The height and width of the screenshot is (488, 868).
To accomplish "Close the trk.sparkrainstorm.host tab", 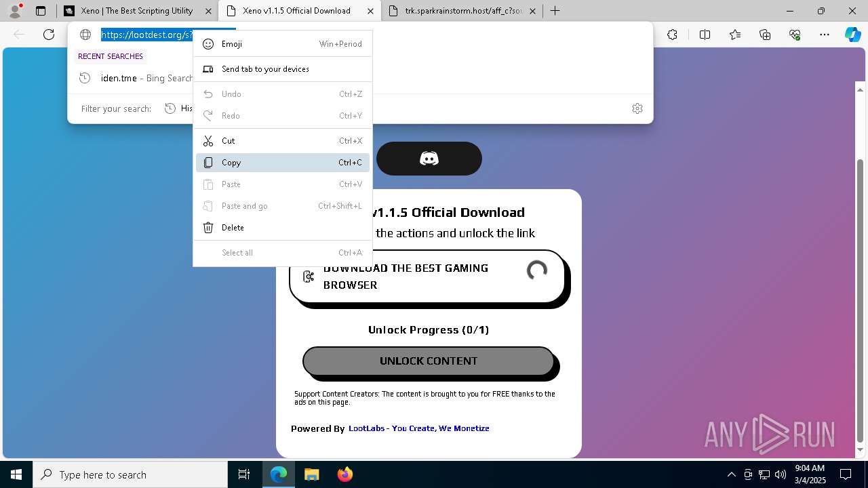I will pyautogui.click(x=532, y=11).
